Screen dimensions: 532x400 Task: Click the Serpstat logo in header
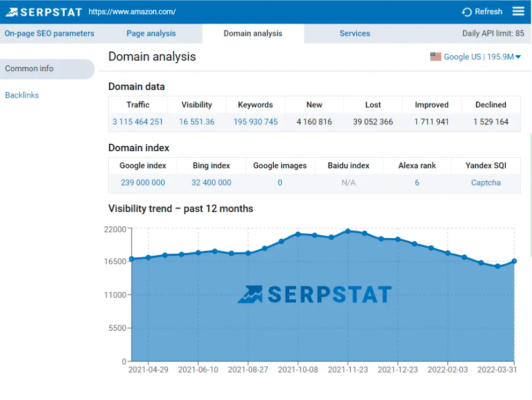coord(44,12)
